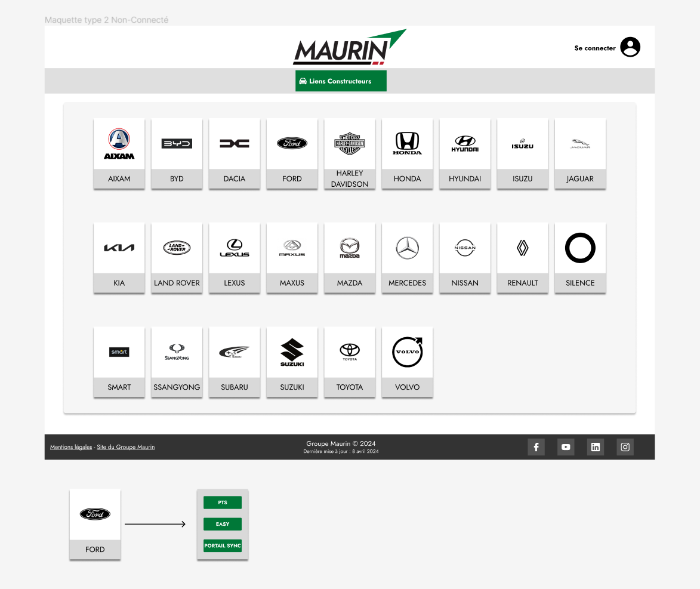The image size is (700, 589).
Task: Open the Liens Constructeurs tab
Action: click(341, 81)
